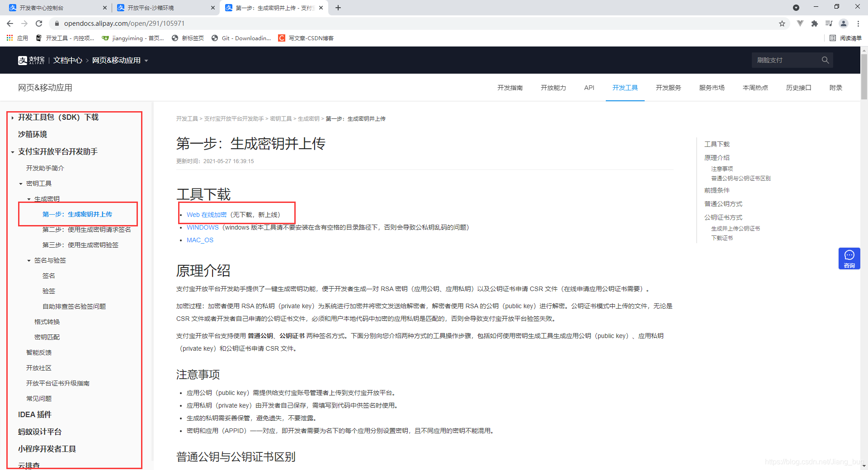Open the 附录 tab
Image resolution: width=868 pixels, height=470 pixels.
coord(836,88)
